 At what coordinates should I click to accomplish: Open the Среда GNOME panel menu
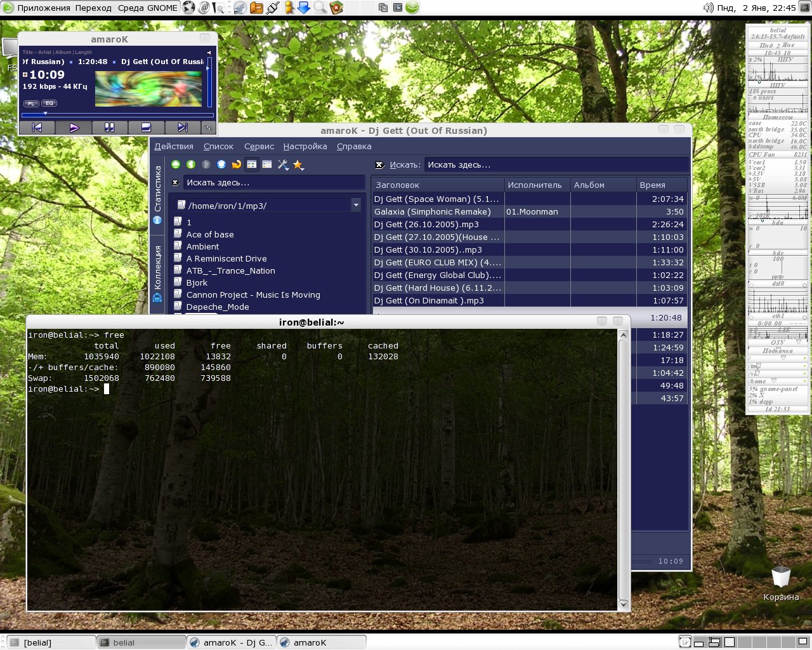[148, 8]
